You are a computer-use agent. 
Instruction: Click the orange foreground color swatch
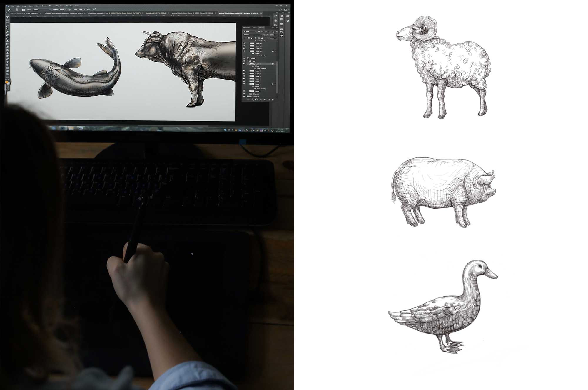pos(6,82)
